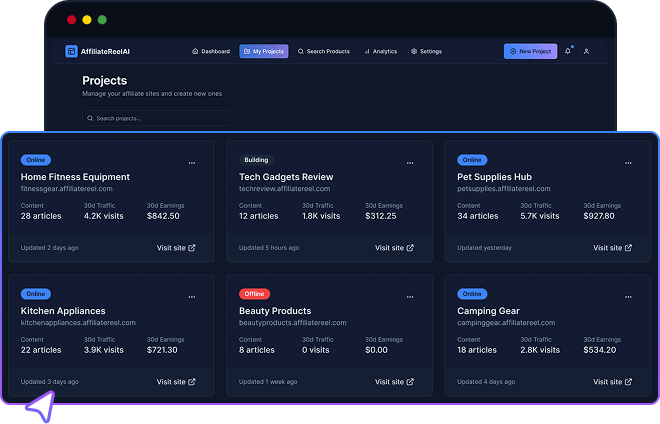Open the notifications bell icon
The image size is (660, 424).
(568, 51)
